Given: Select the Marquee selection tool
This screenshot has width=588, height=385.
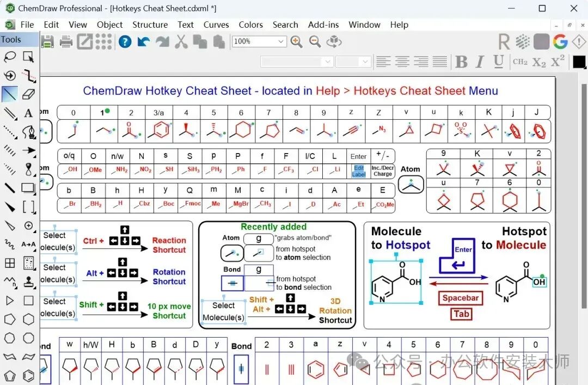Looking at the screenshot, I should pyautogui.click(x=28, y=57).
